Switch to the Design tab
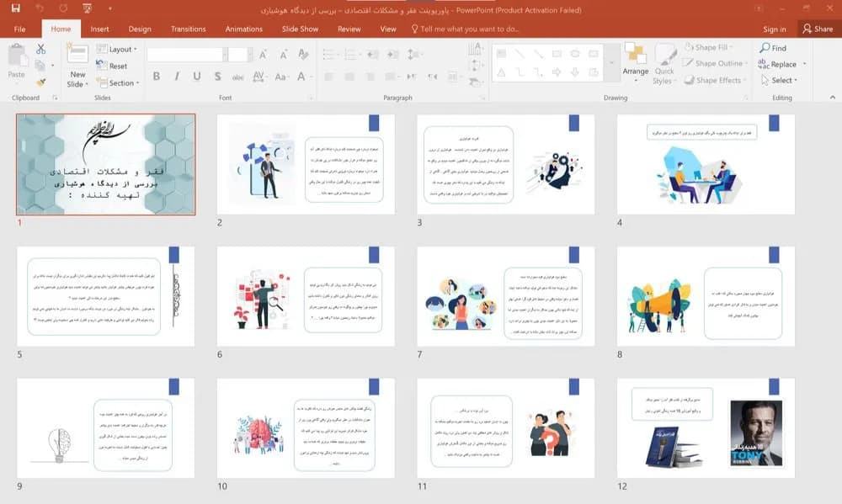 (x=140, y=29)
